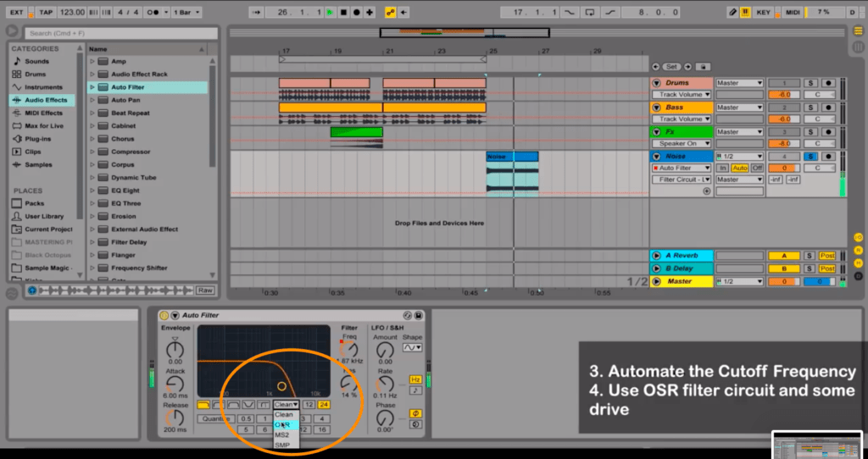Arm the Arrangement Record button
Image resolution: width=868 pixels, height=459 pixels.
tap(357, 12)
